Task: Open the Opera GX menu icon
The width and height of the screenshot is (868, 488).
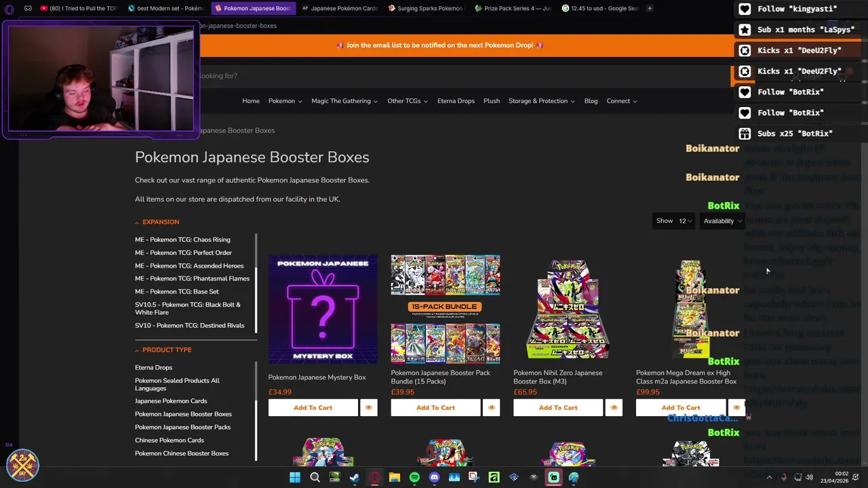Action: (9, 9)
